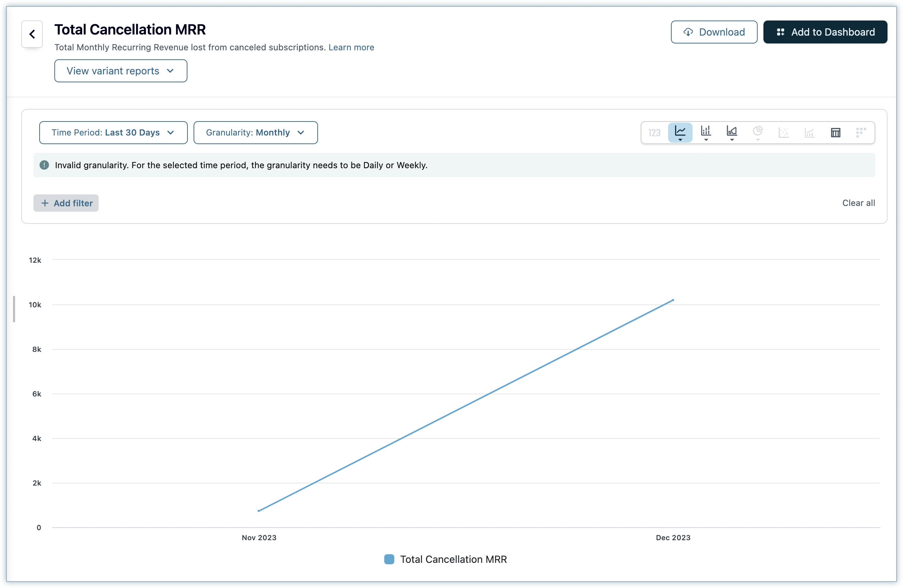
Task: Choose the combo bar-line chart icon
Action: pyautogui.click(x=809, y=132)
